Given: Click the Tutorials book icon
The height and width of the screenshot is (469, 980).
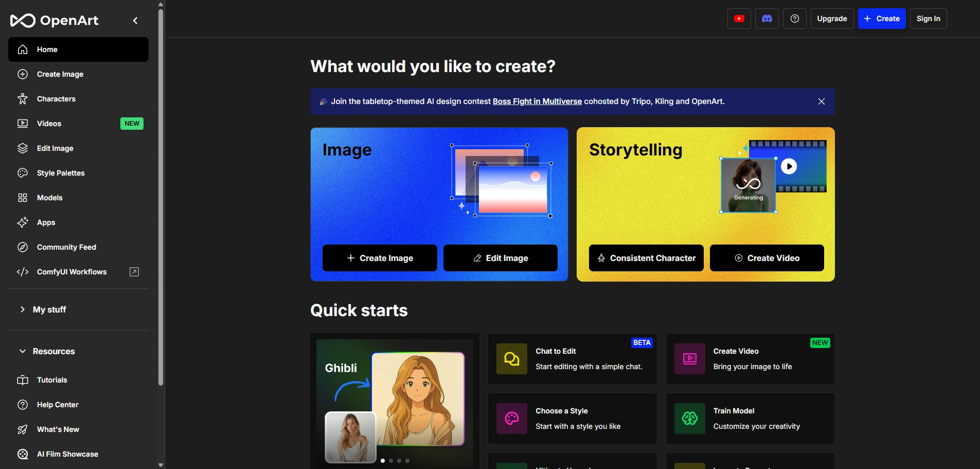Looking at the screenshot, I should pos(23,380).
